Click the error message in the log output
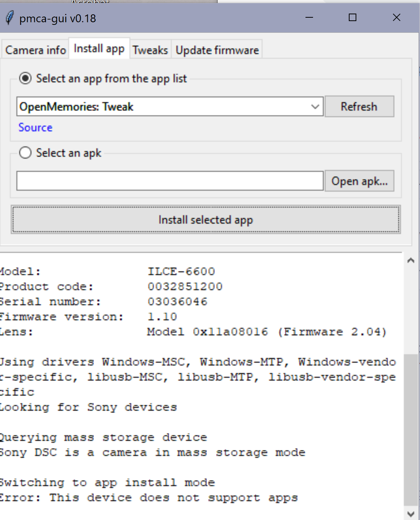This screenshot has height=520, width=420. click(x=148, y=497)
